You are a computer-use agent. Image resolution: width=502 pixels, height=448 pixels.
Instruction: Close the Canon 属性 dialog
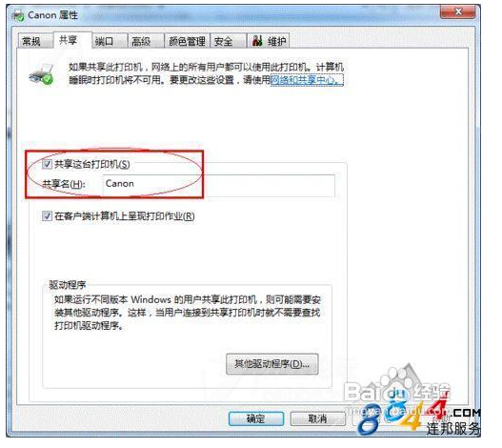pyautogui.click(x=457, y=11)
